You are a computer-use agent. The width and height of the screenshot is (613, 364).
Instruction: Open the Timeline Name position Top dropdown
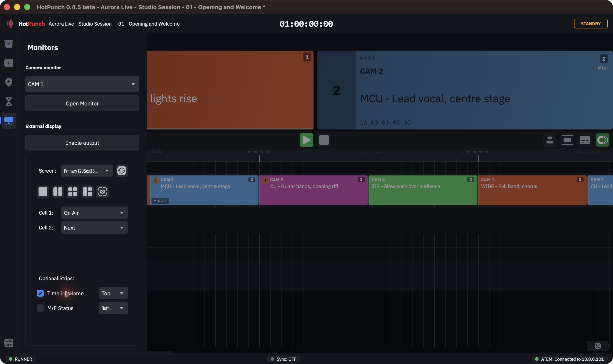(x=113, y=293)
